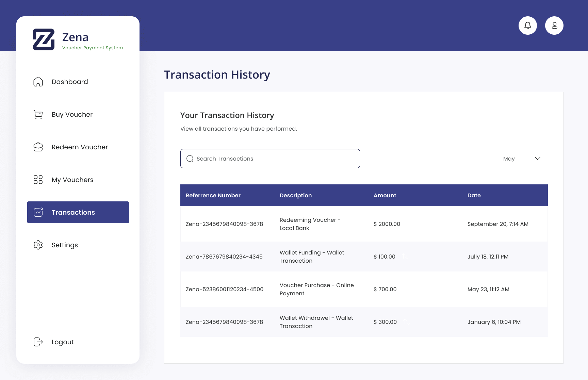The height and width of the screenshot is (380, 588).
Task: Click the My Vouchers grid icon
Action: [38, 180]
